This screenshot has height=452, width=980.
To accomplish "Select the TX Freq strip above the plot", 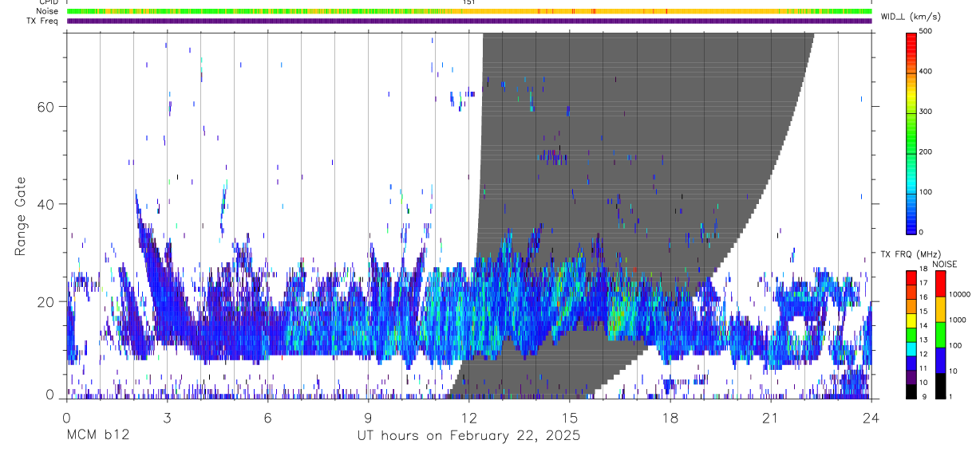I will (469, 21).
